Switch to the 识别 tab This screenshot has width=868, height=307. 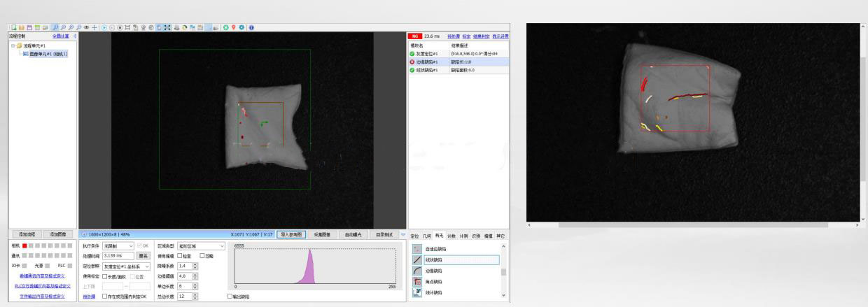[x=475, y=236]
